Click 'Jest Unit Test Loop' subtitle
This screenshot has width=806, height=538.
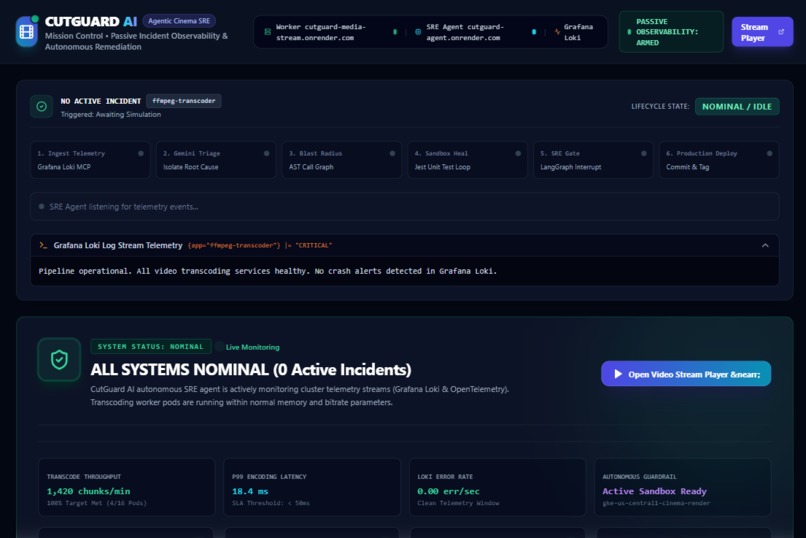tap(443, 167)
